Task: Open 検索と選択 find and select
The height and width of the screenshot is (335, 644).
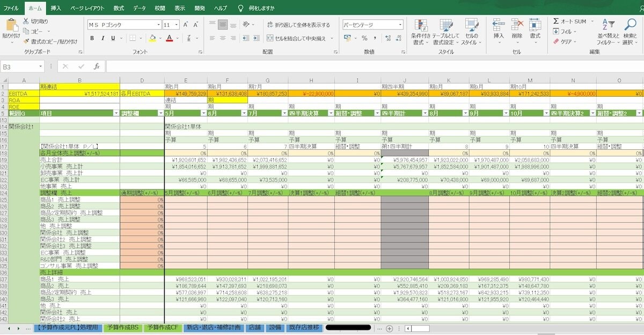Action: pos(630,32)
